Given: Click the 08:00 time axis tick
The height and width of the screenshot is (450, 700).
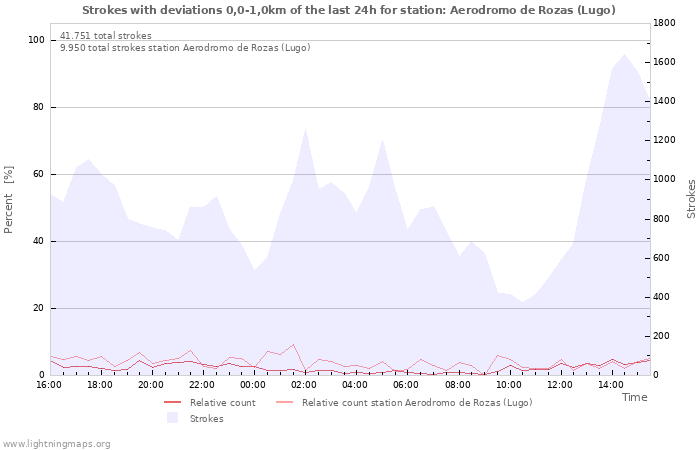Looking at the screenshot, I should coord(458,385).
